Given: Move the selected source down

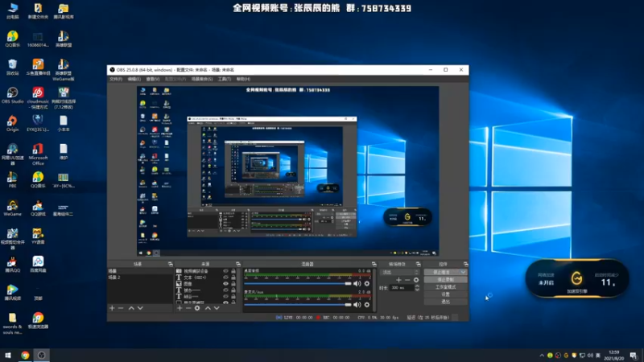Looking at the screenshot, I should pyautogui.click(x=217, y=308).
